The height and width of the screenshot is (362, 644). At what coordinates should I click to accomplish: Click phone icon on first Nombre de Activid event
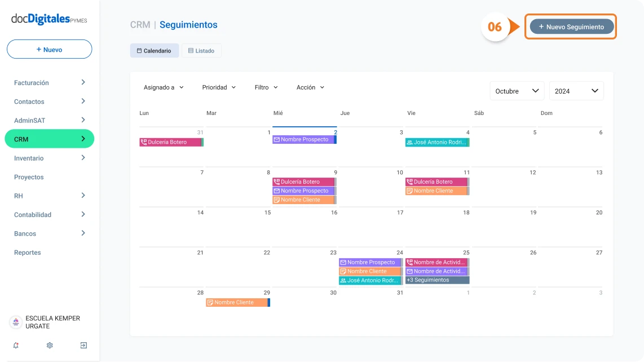[409, 263]
